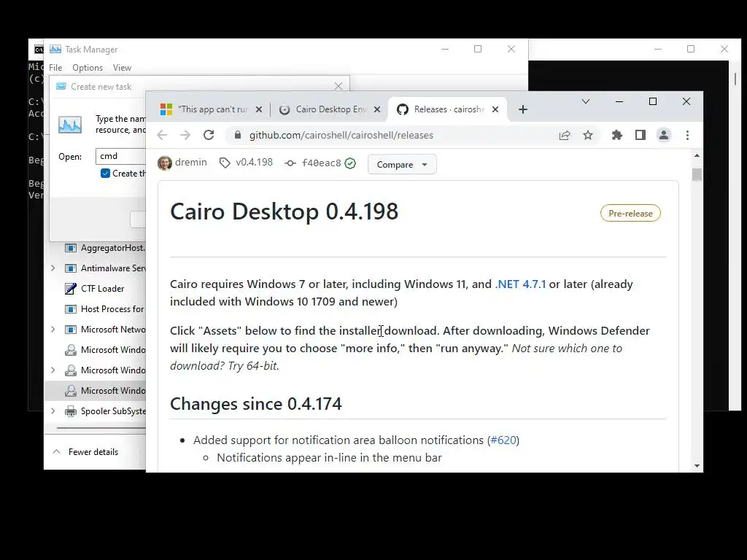Click the Cairo Desktop 0.4.198 heading

[x=284, y=211]
